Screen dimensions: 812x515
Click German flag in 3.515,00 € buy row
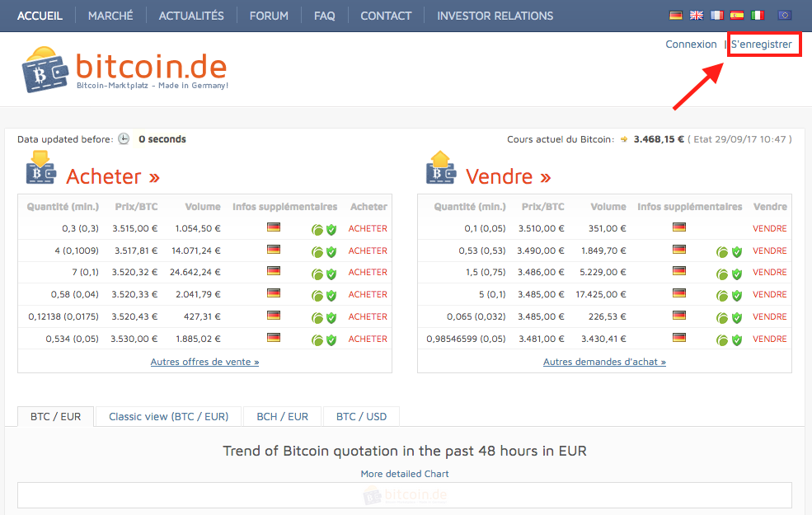point(274,227)
